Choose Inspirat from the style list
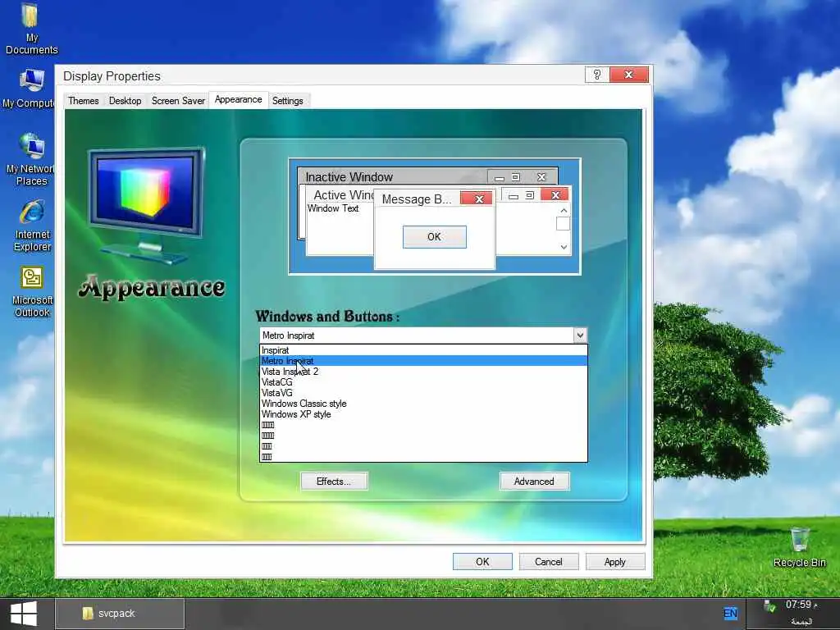 pyautogui.click(x=423, y=350)
